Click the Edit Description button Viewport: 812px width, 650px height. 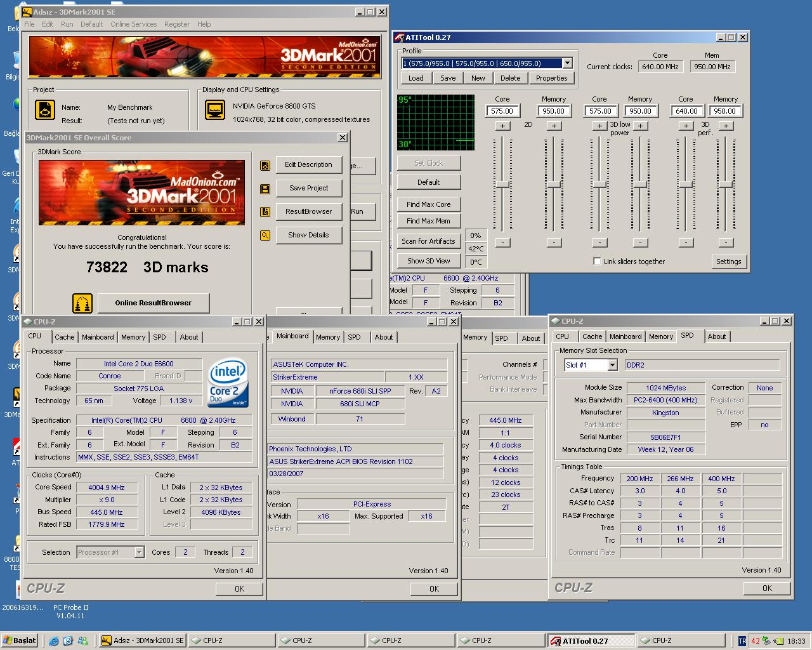point(309,165)
